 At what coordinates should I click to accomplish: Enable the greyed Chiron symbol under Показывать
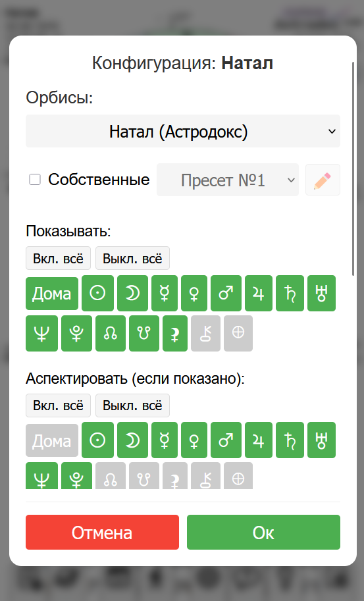point(206,333)
